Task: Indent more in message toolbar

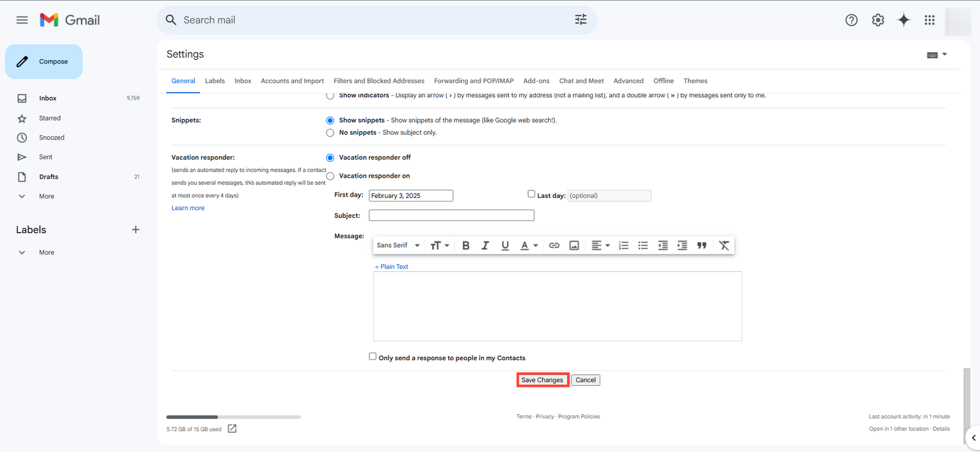Action: pyautogui.click(x=682, y=246)
